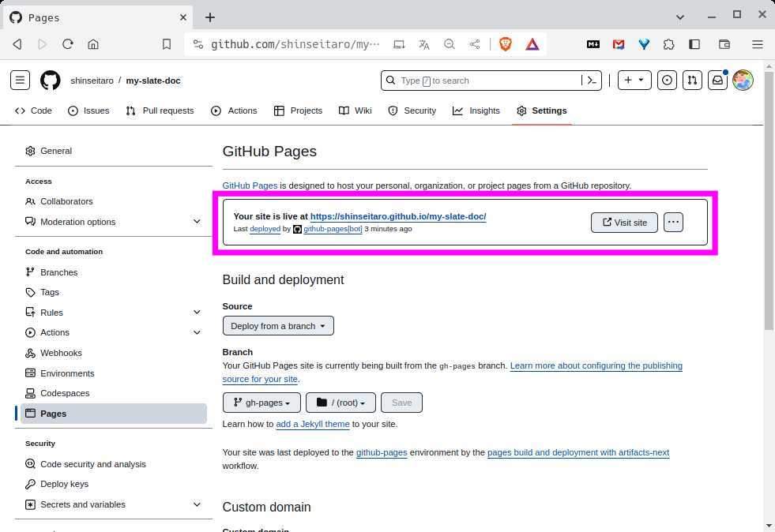Click the add a Jekyll theme link
The width and height of the screenshot is (775, 532).
[312, 424]
